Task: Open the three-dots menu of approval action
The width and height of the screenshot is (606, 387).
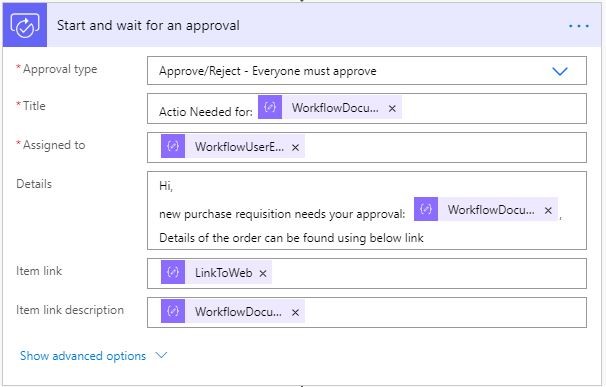Action: click(579, 26)
